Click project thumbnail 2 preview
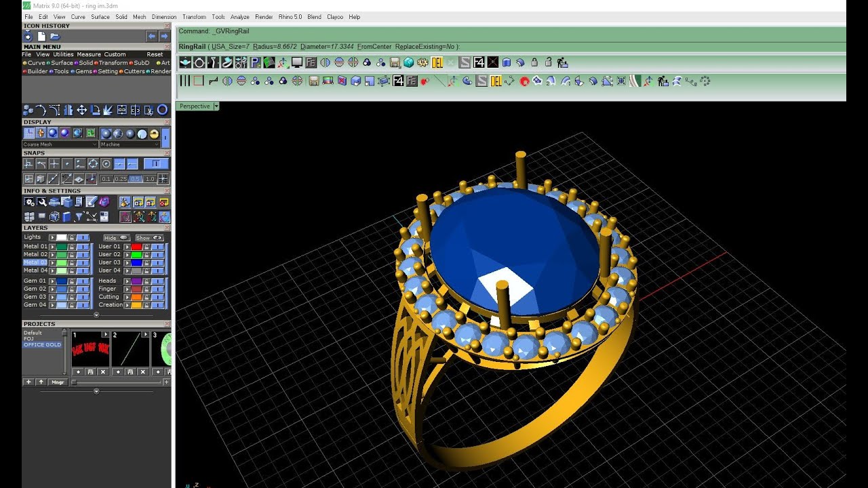 click(130, 350)
